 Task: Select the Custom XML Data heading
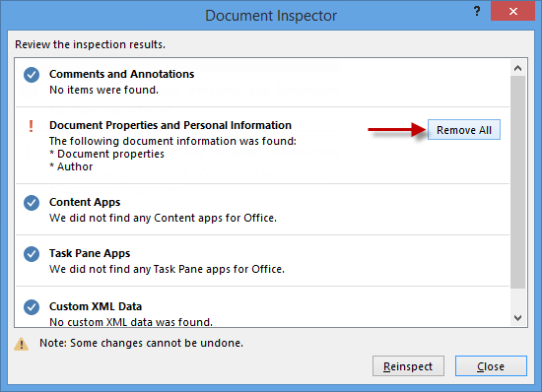coord(96,306)
